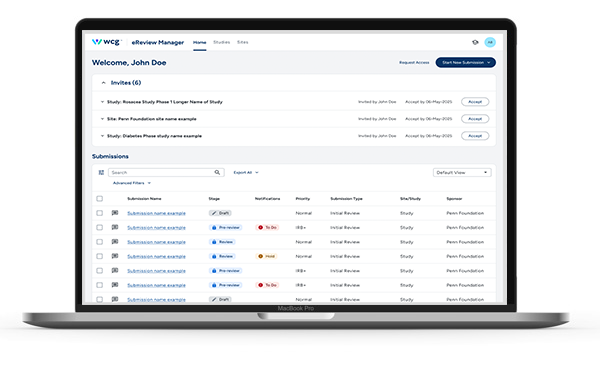
Task: Click the orange Hold notification badge
Action: coord(266,256)
